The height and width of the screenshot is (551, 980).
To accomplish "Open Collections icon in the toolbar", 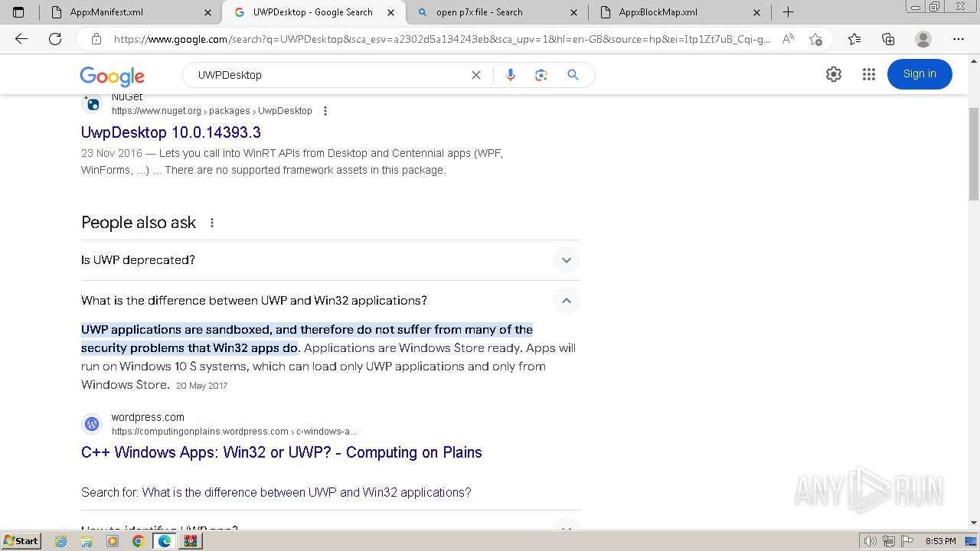I will [888, 39].
